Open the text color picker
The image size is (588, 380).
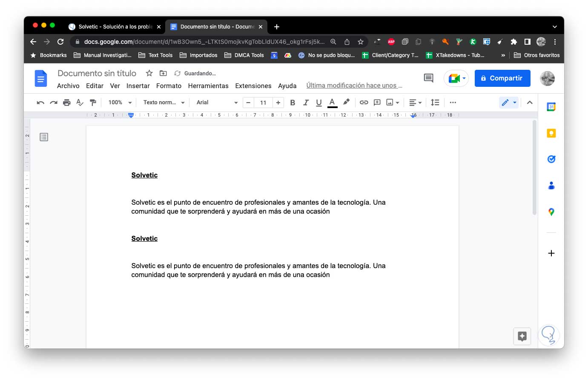pyautogui.click(x=333, y=103)
